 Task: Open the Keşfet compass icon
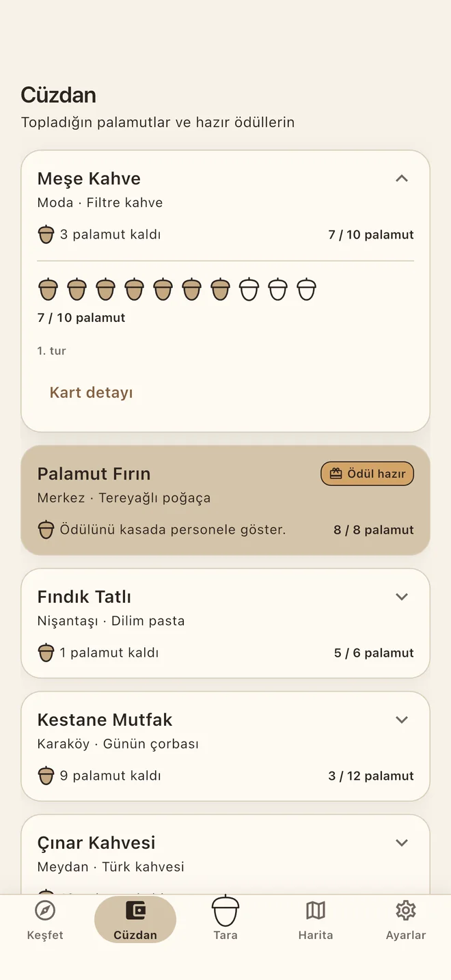[x=45, y=910]
